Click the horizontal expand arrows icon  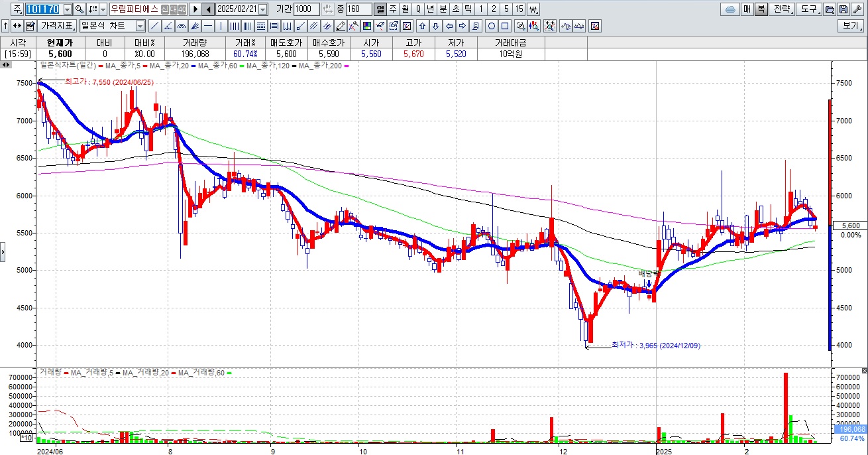pyautogui.click(x=17, y=26)
